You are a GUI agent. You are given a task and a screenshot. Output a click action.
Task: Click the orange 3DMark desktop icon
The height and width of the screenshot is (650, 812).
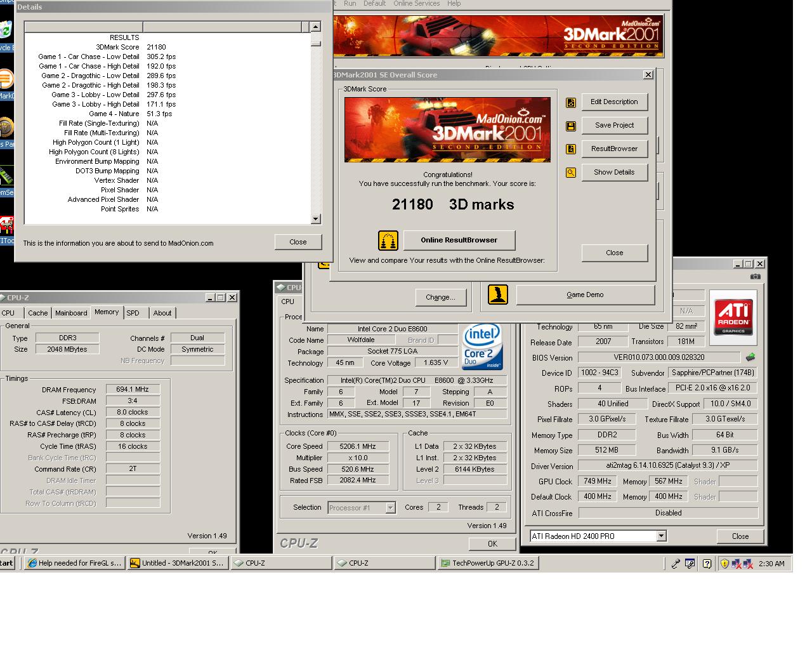[x=5, y=79]
